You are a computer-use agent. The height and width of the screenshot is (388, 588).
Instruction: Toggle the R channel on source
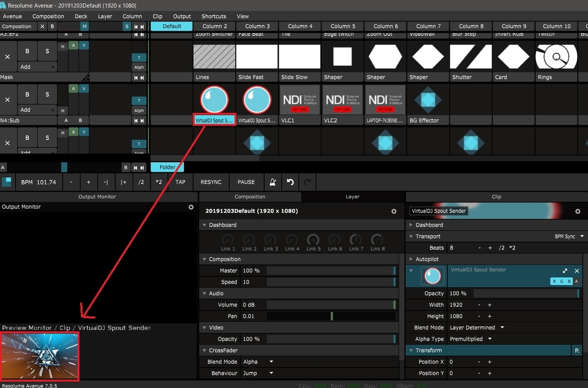click(554, 281)
